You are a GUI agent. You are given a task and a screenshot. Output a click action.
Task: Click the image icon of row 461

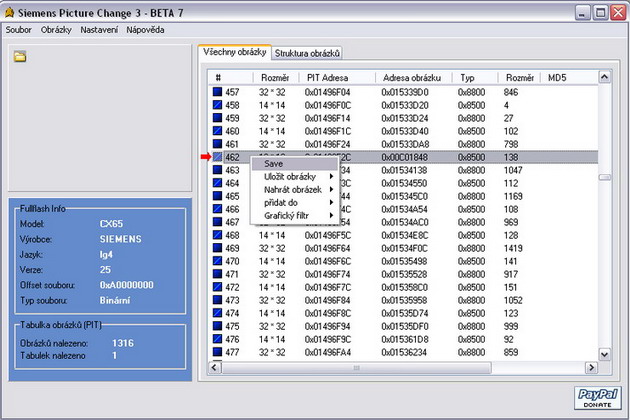point(217,143)
